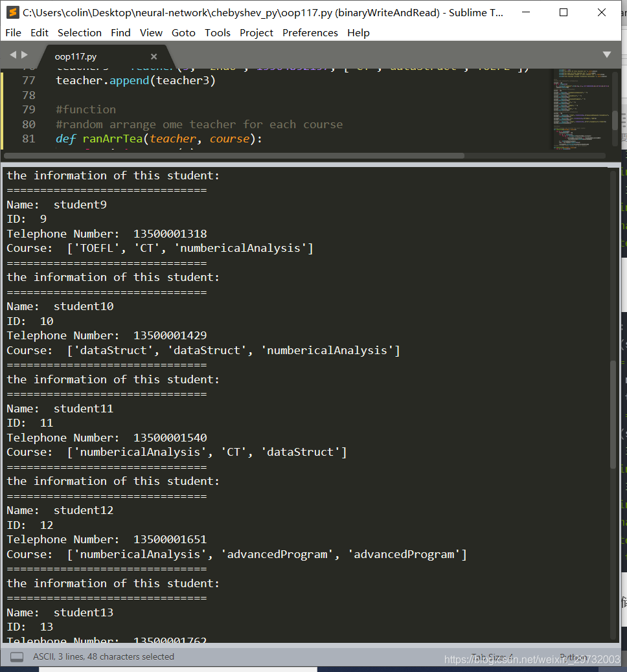Viewport: 627px width, 672px height.
Task: Click 'Telephone Number: 13500001540' line
Action: click(x=106, y=438)
